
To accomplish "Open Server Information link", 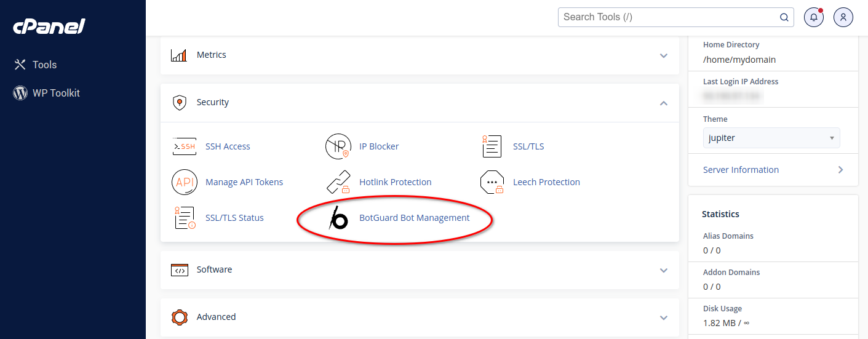I will [741, 170].
